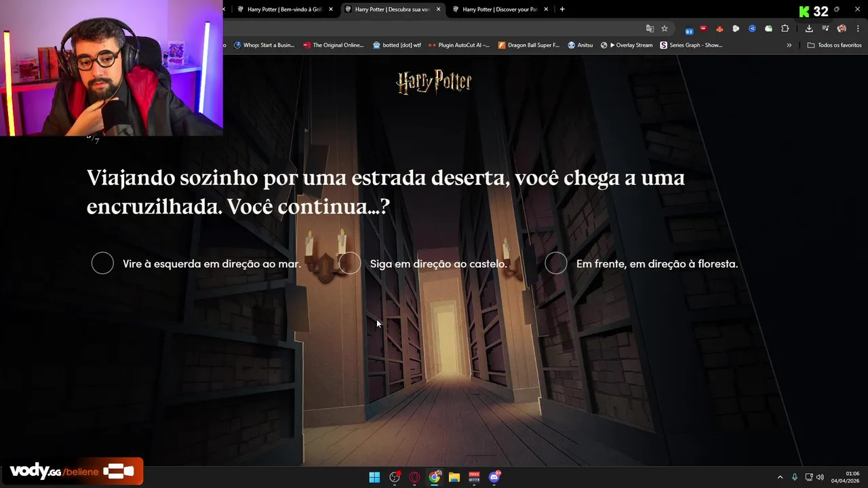This screenshot has width=868, height=488.
Task: Open clock showing 01:06
Action: (x=846, y=477)
